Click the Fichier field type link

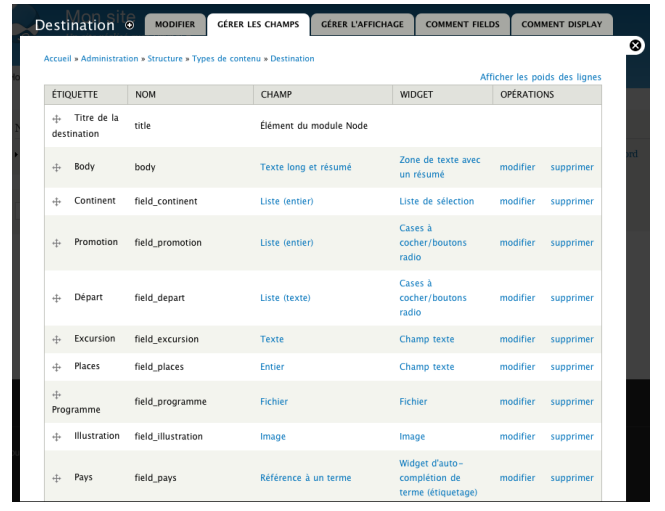pyautogui.click(x=273, y=401)
